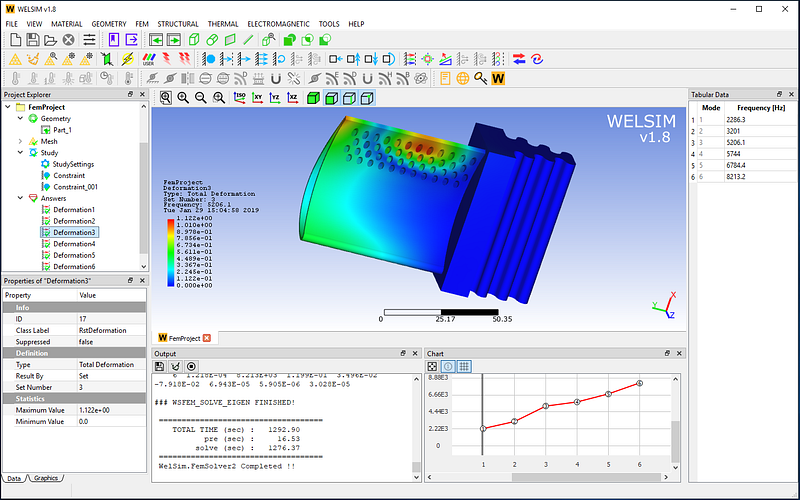
Task: Select StudySettings in the tree
Action: 73,164
